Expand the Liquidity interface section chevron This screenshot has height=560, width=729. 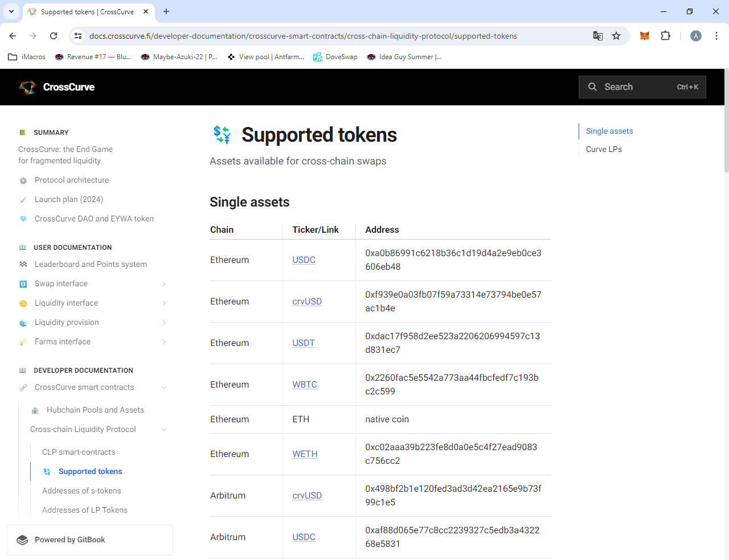[x=164, y=303]
